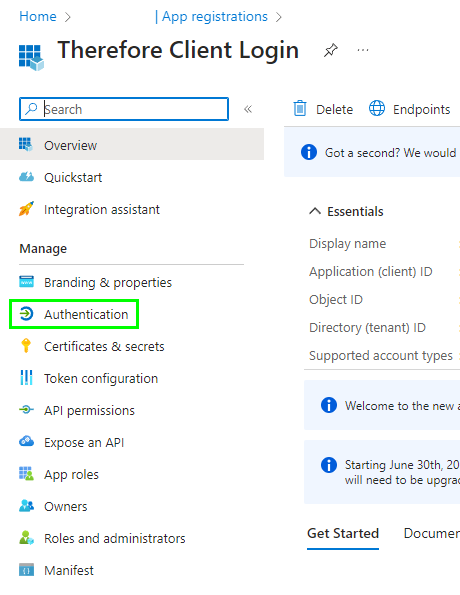Select Overview in the sidebar

coord(132,145)
